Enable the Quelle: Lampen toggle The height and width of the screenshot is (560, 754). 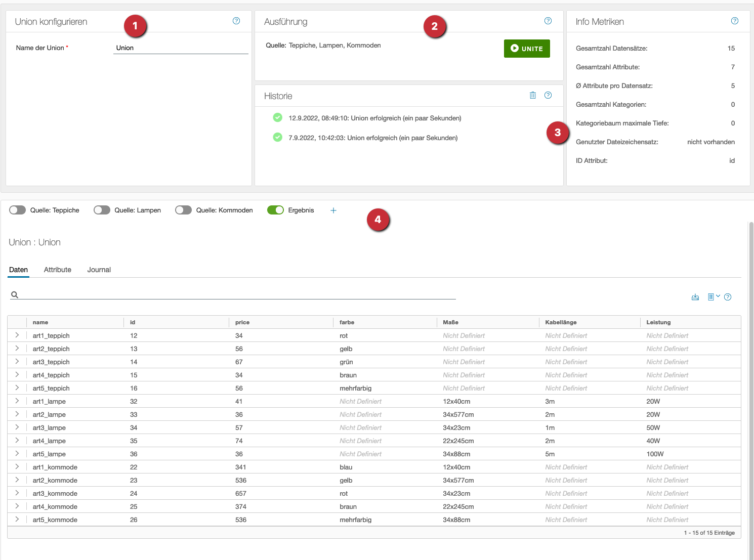(102, 210)
